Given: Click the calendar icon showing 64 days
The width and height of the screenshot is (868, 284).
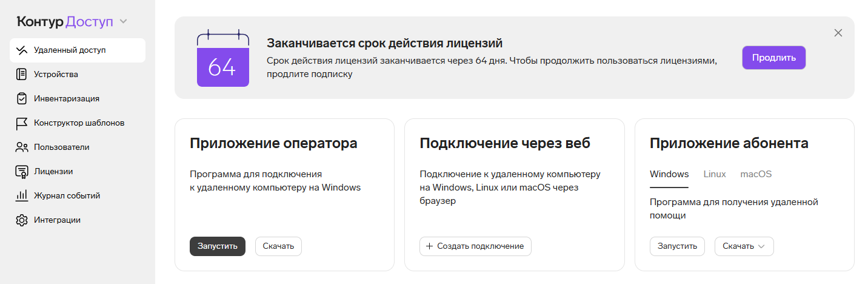Looking at the screenshot, I should point(222,58).
